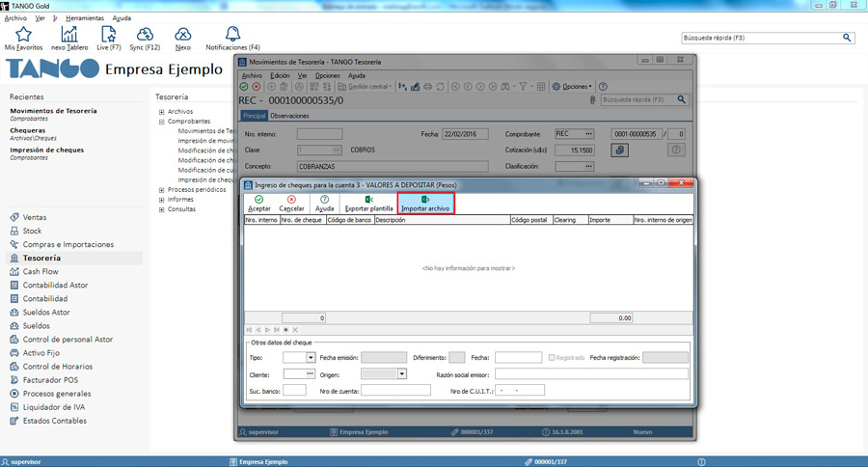This screenshot has height=467, width=868.
Task: Click the search magnifier in Movimientos quick search
Action: pyautogui.click(x=682, y=99)
